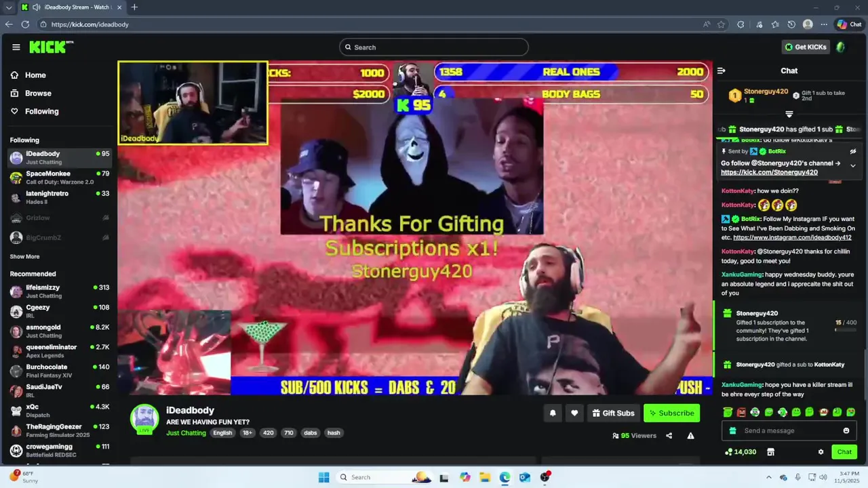Click iDeadbody channel avatar
Screen dimensions: 868x488
(144, 418)
